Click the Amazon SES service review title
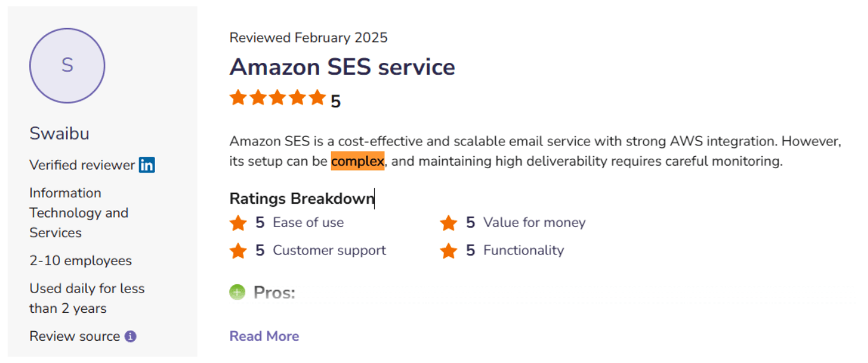This screenshot has height=363, width=868. coord(342,67)
